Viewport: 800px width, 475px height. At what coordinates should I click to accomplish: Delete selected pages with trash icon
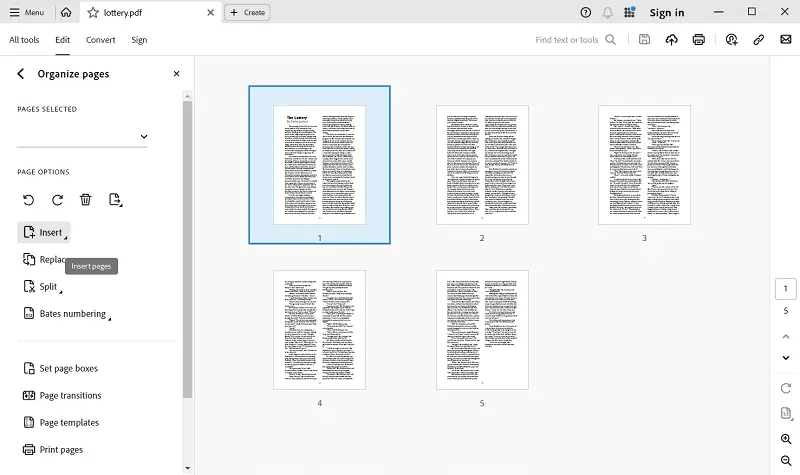click(86, 200)
